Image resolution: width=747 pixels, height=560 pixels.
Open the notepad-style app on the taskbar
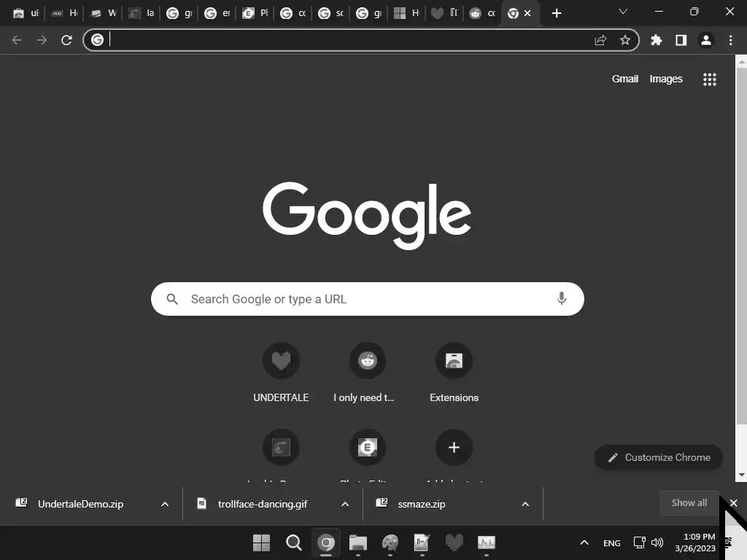coord(422,542)
